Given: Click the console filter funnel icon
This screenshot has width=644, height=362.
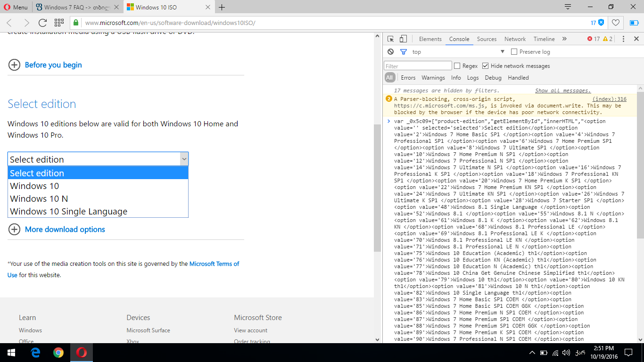Looking at the screenshot, I should [x=404, y=52].
